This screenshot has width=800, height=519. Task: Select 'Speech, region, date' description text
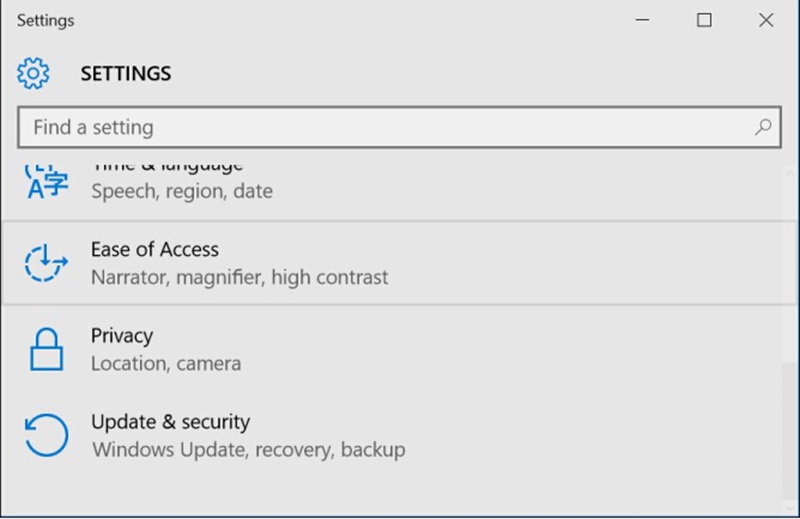181,190
